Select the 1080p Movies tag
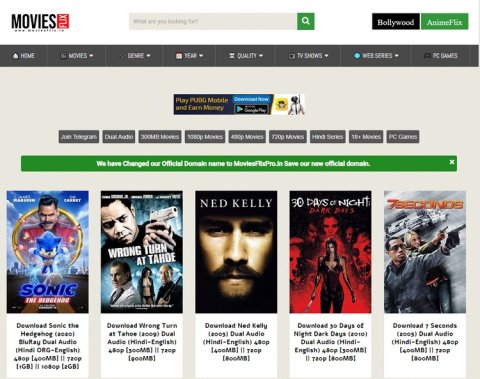 205,137
